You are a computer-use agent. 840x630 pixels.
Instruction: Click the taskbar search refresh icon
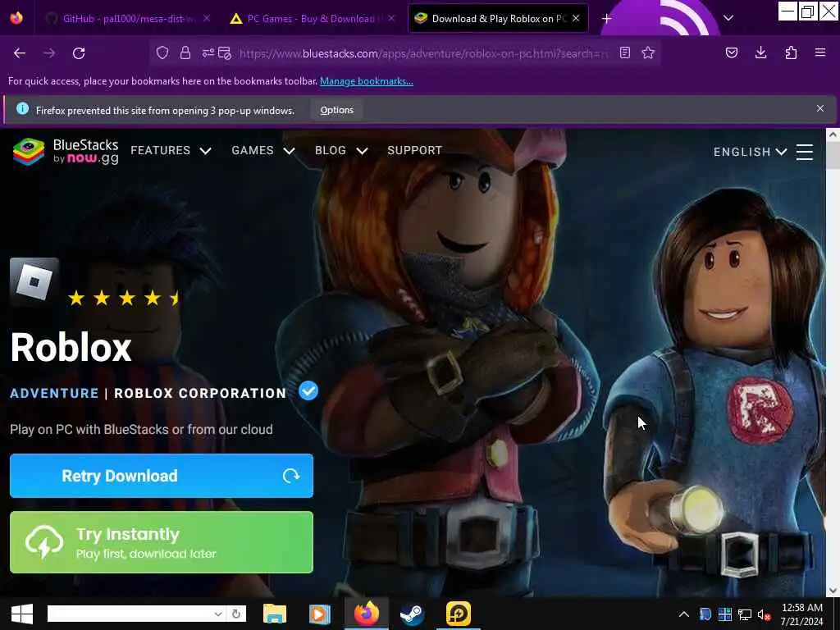(235, 614)
